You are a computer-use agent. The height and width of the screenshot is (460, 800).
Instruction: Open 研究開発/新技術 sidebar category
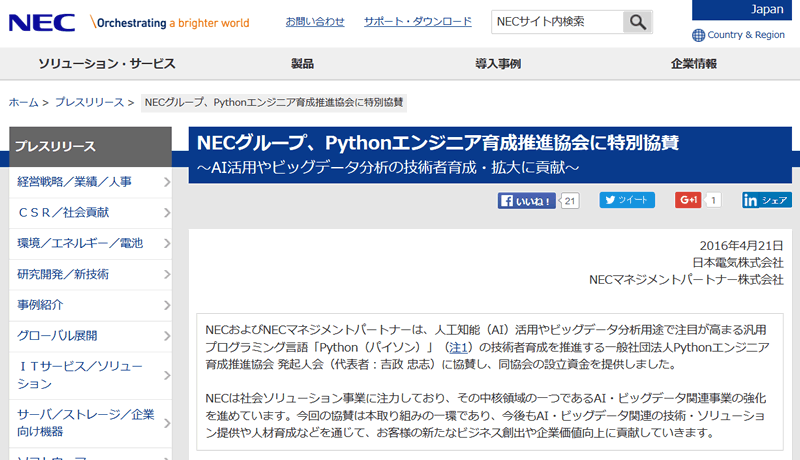90,274
